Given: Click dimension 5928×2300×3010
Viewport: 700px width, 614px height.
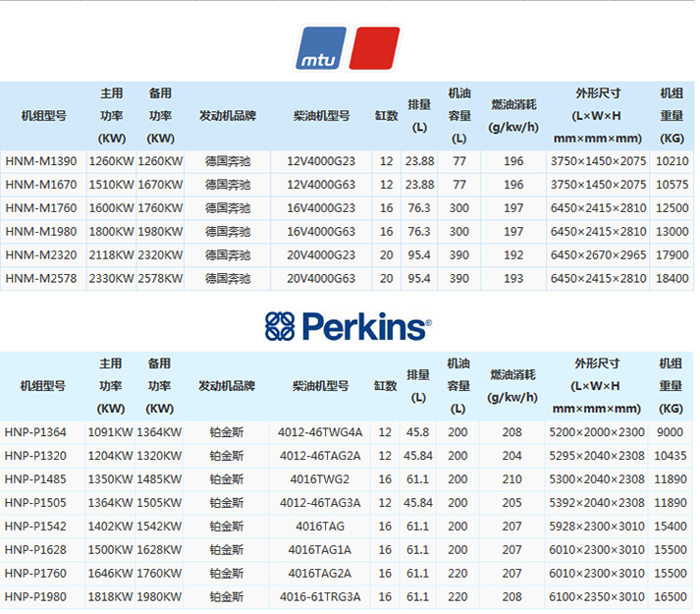Looking at the screenshot, I should click(x=597, y=526).
